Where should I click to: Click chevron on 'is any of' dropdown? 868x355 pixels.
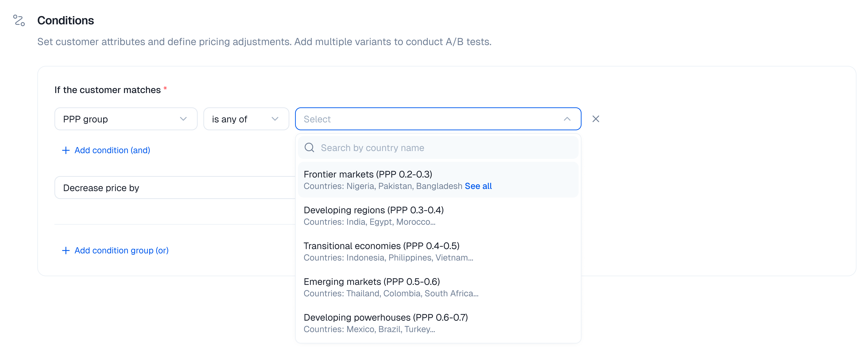[275, 119]
